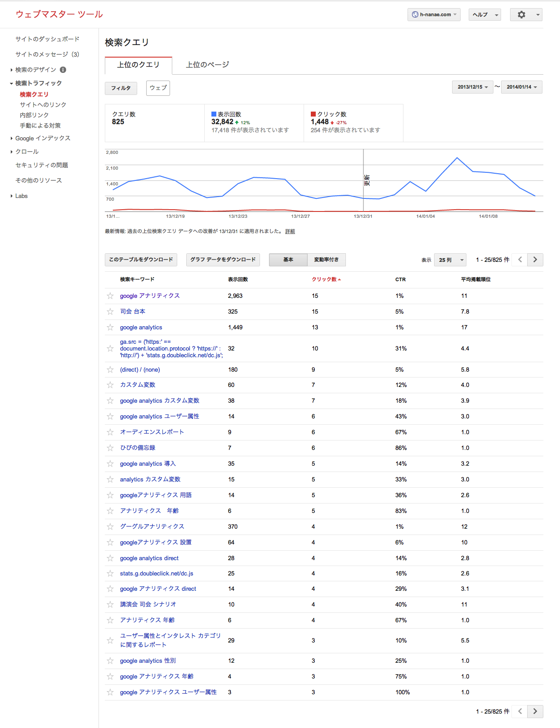The image size is (560, 728).
Task: Open the start date 2013/12/15 dropdown
Action: [472, 87]
